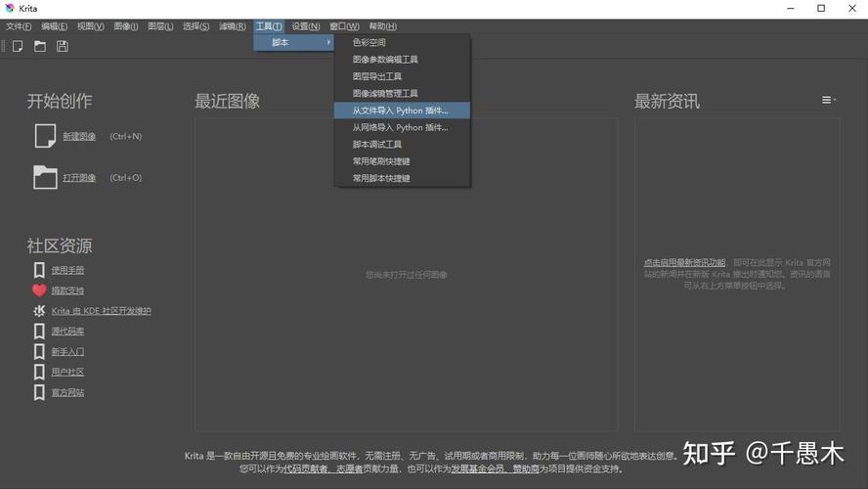This screenshot has height=489, width=868.
Task: Open the 窗口(W) menu
Action: tap(344, 26)
